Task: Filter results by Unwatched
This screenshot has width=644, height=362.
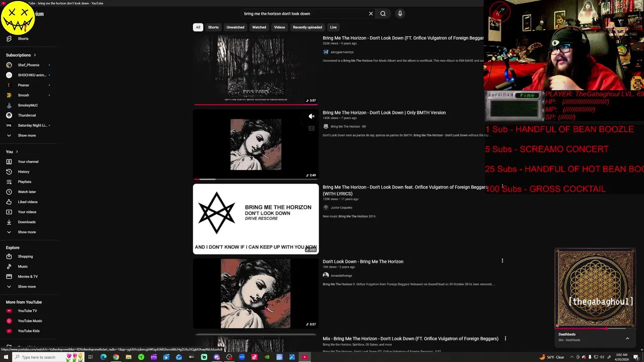Action: [235, 27]
